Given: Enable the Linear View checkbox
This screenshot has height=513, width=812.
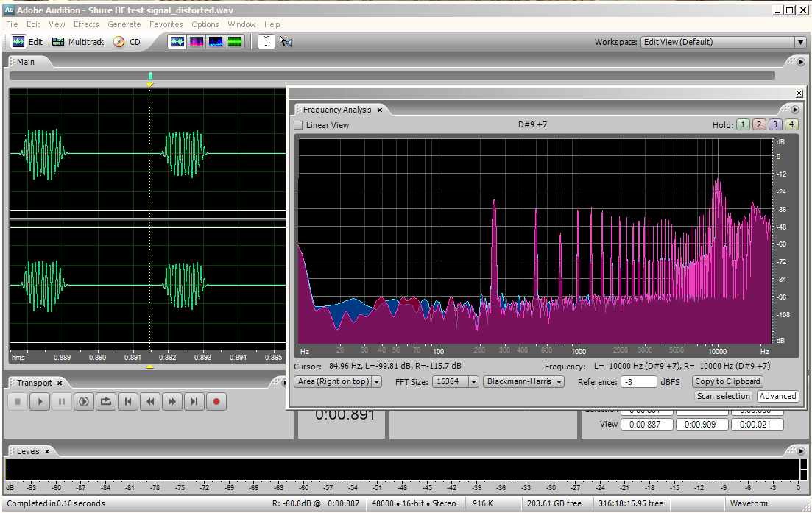Looking at the screenshot, I should [298, 125].
